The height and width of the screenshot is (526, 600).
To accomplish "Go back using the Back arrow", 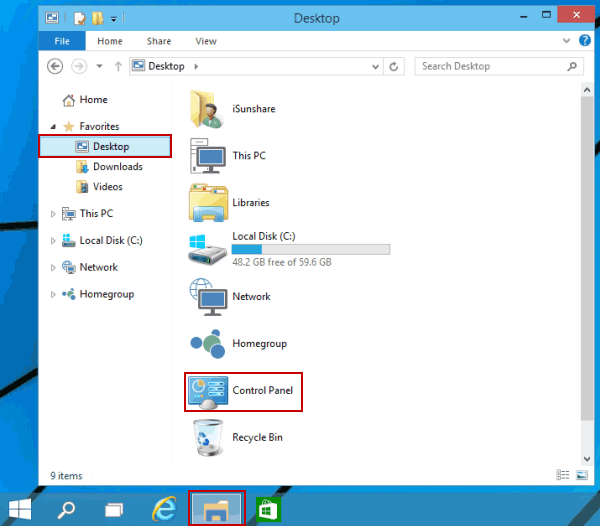I will 55,67.
